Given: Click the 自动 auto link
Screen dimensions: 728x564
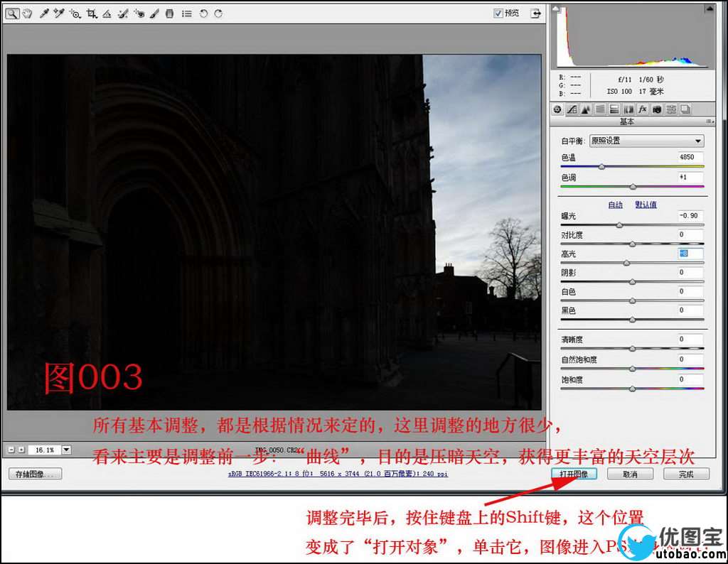Looking at the screenshot, I should [615, 205].
